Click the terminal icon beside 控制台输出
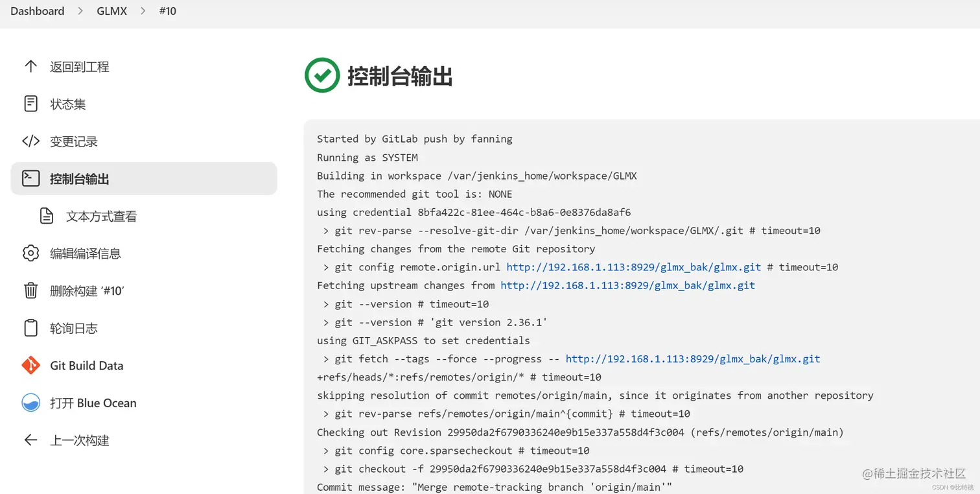980x494 pixels. click(30, 178)
